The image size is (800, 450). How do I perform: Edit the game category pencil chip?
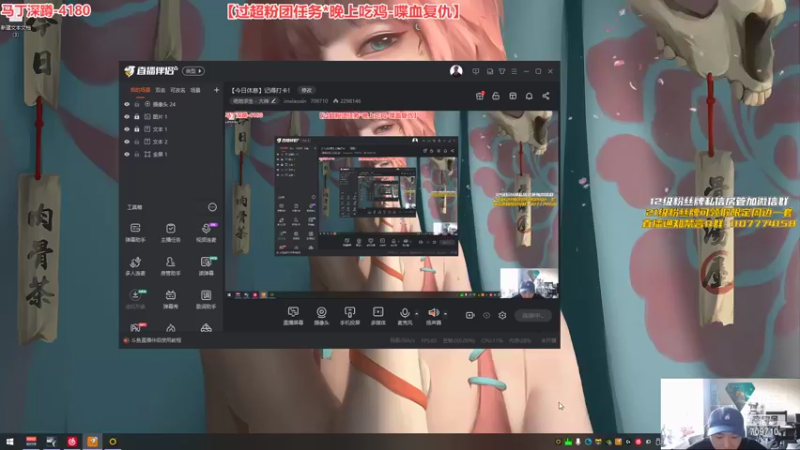click(254, 101)
